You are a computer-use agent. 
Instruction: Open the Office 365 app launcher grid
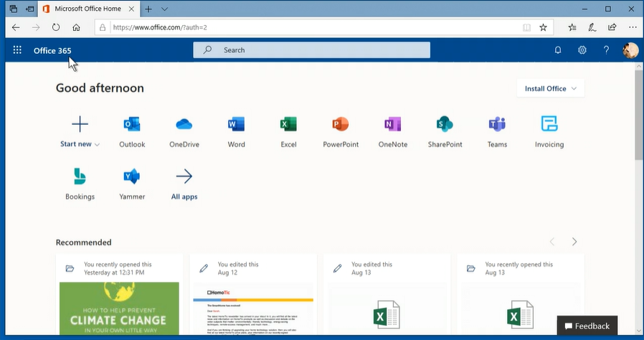pos(17,50)
